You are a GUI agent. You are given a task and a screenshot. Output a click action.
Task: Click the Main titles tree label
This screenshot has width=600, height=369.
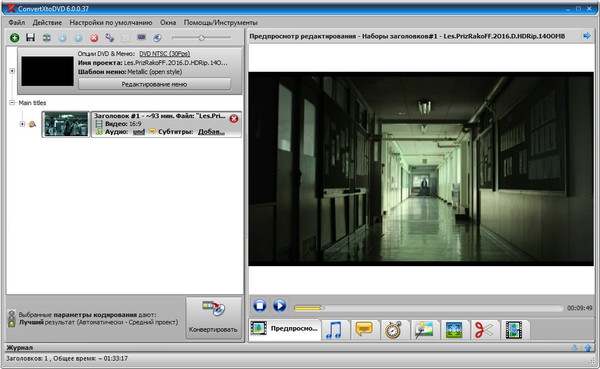pos(32,103)
